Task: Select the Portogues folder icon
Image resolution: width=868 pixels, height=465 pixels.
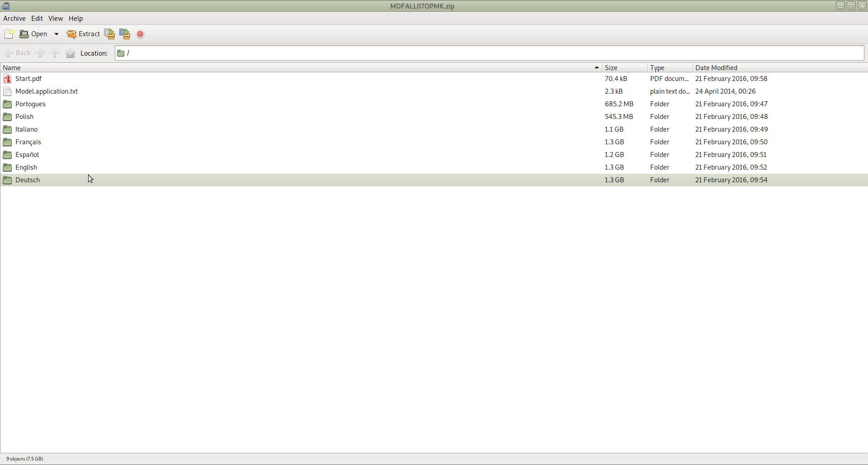Action: pyautogui.click(x=7, y=104)
